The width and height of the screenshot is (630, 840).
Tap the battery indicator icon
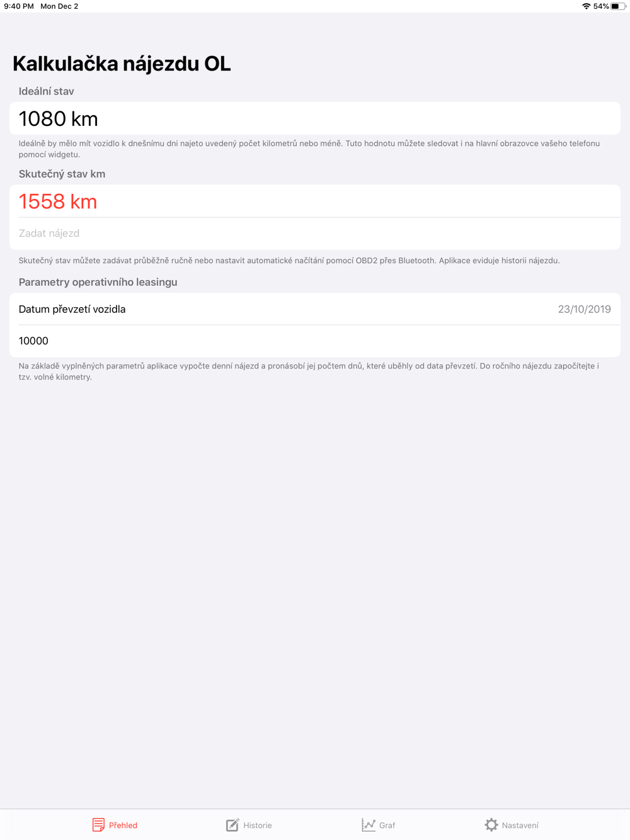(618, 6)
